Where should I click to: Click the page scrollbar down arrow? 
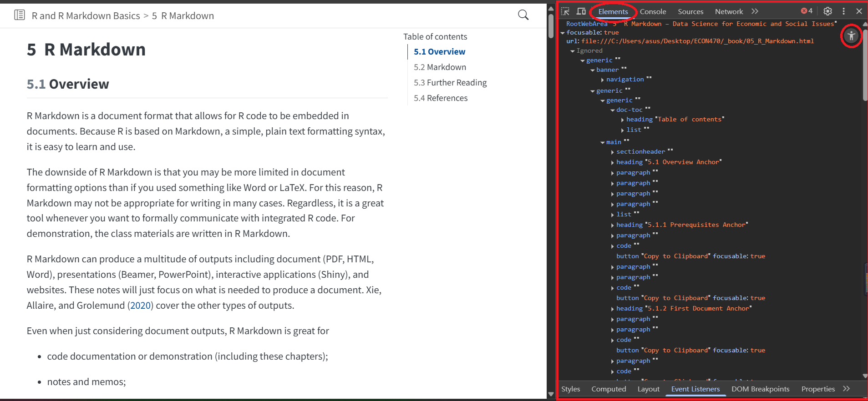[x=551, y=395]
